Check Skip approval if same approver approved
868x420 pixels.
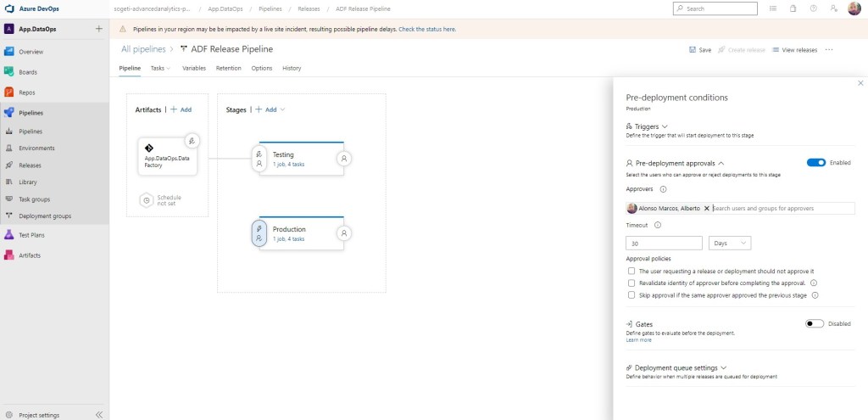coord(632,295)
